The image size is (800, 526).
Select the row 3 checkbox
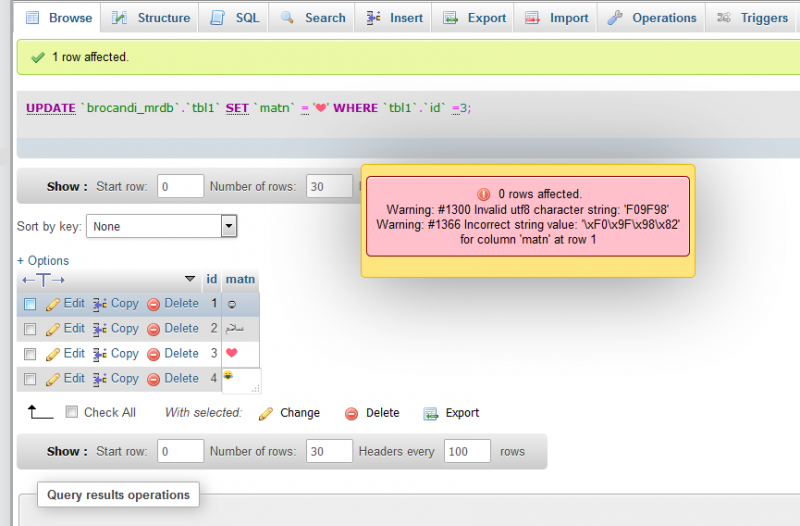[x=30, y=354]
